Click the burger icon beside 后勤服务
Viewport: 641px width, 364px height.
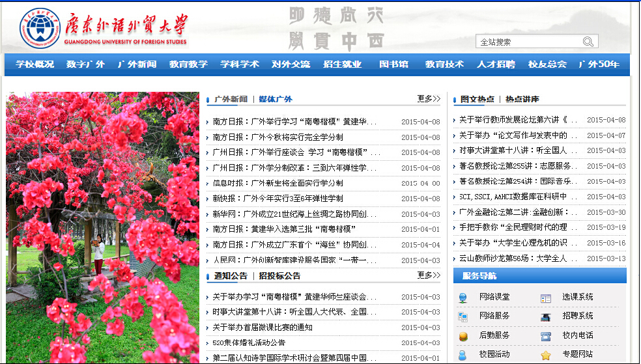[x=463, y=336]
